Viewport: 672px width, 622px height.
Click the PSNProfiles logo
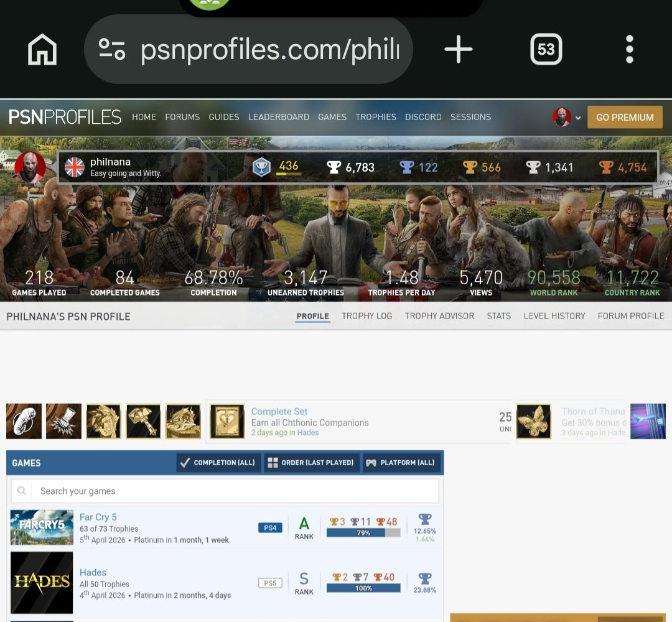pyautogui.click(x=65, y=117)
